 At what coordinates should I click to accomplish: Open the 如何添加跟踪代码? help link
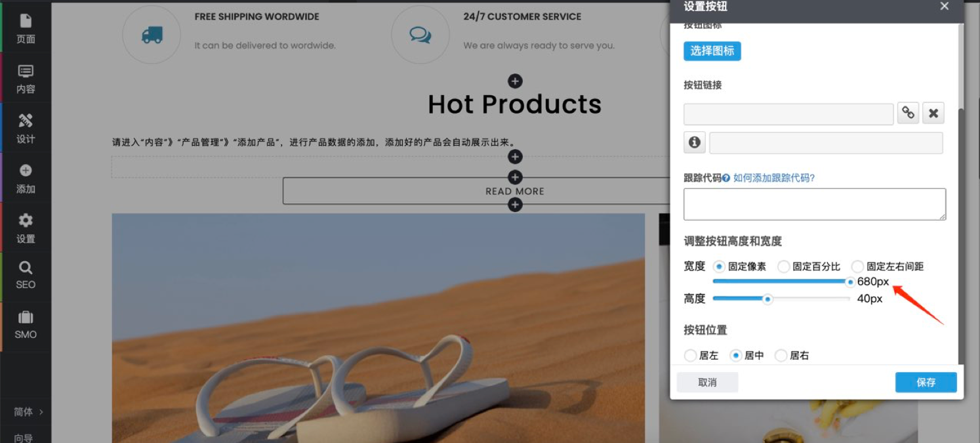(x=774, y=178)
